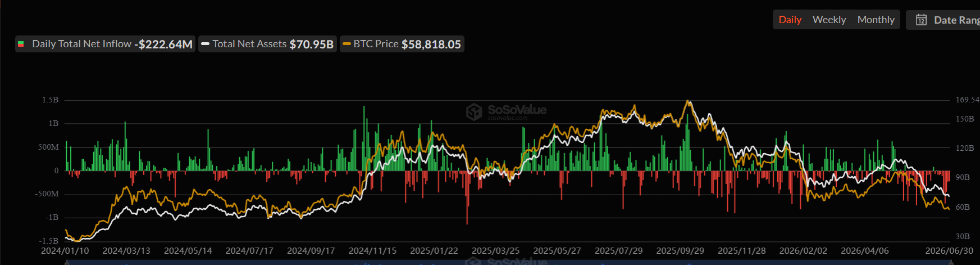Click the $58,818.05 BTC price value
This screenshot has width=980, height=265.
coord(431,44)
